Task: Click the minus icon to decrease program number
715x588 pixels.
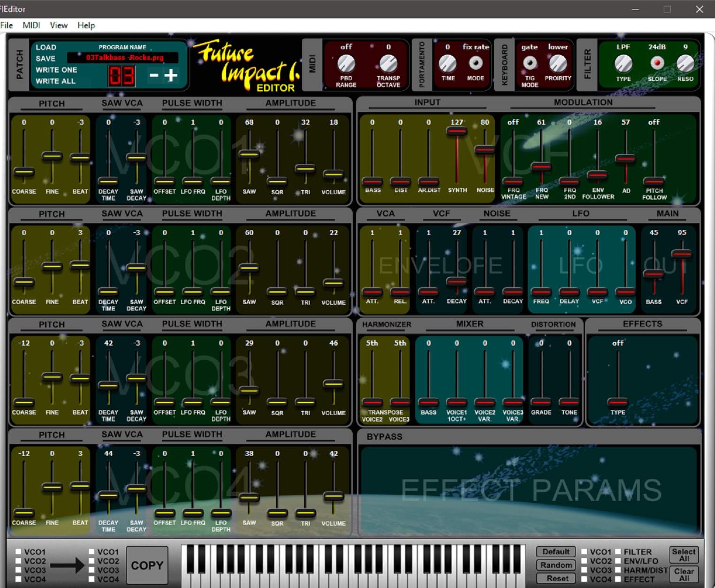Action: coord(154,75)
